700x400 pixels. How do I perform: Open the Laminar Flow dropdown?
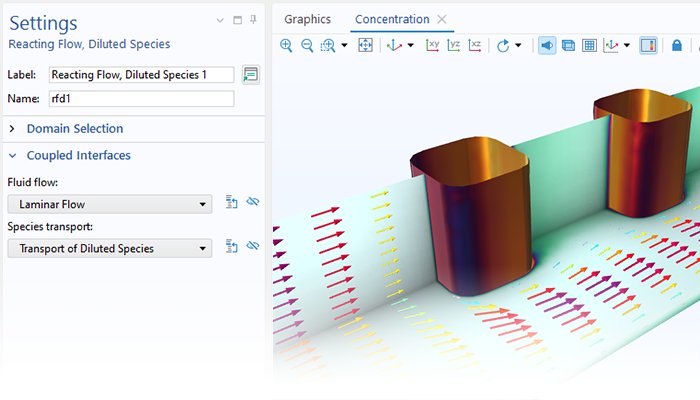[x=110, y=204]
